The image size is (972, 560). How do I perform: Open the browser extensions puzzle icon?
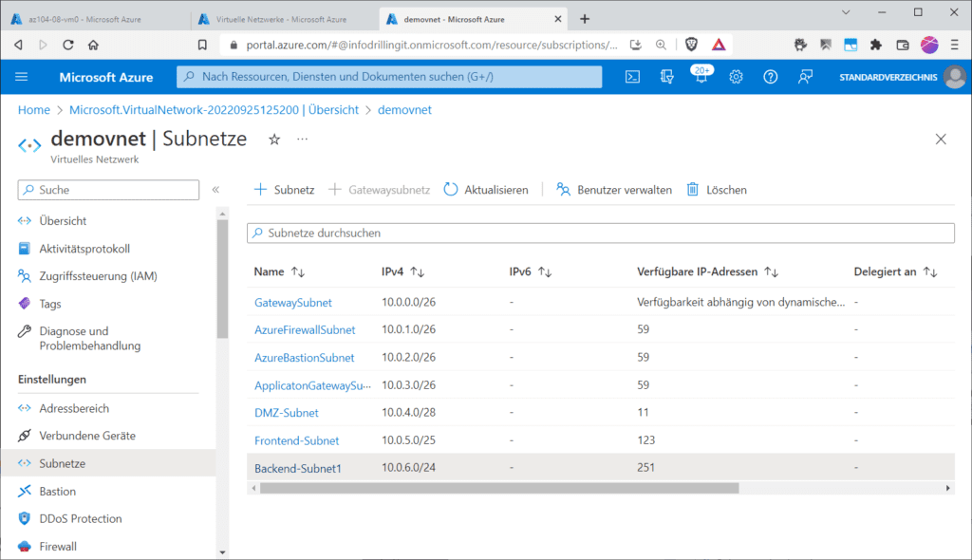coord(876,45)
